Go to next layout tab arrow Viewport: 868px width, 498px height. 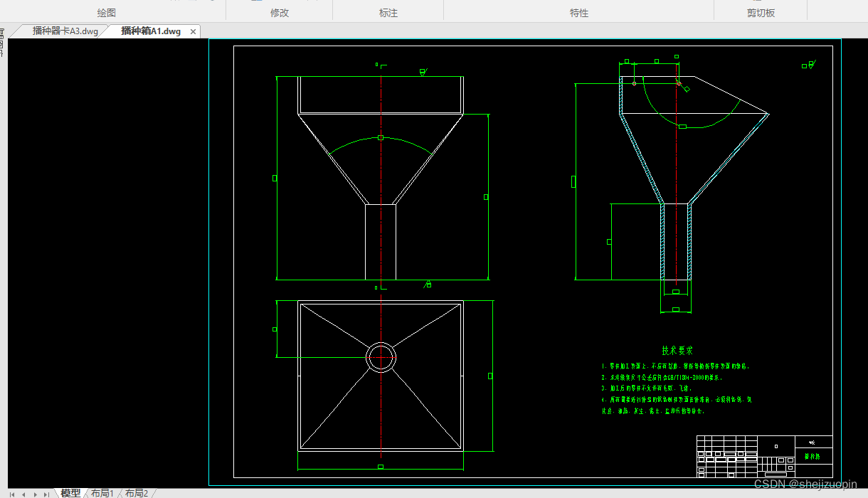pos(35,494)
